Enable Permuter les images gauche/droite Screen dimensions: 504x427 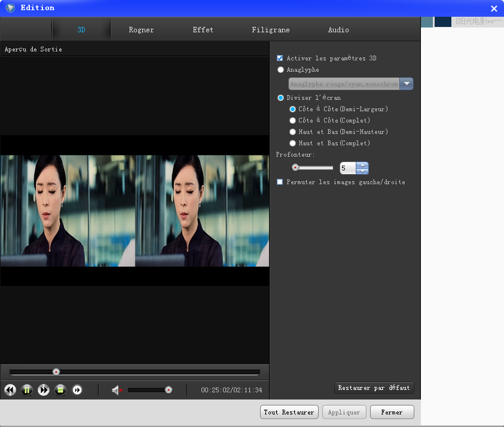pyautogui.click(x=280, y=182)
